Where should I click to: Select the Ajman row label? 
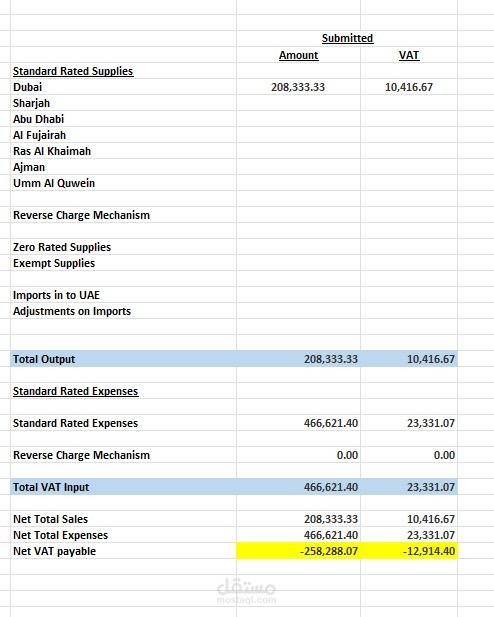click(29, 167)
